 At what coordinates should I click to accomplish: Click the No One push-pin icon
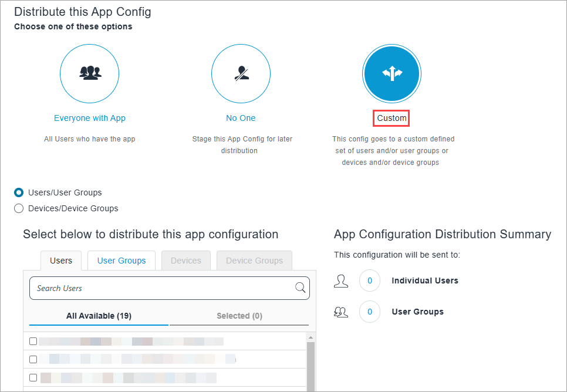(x=241, y=73)
